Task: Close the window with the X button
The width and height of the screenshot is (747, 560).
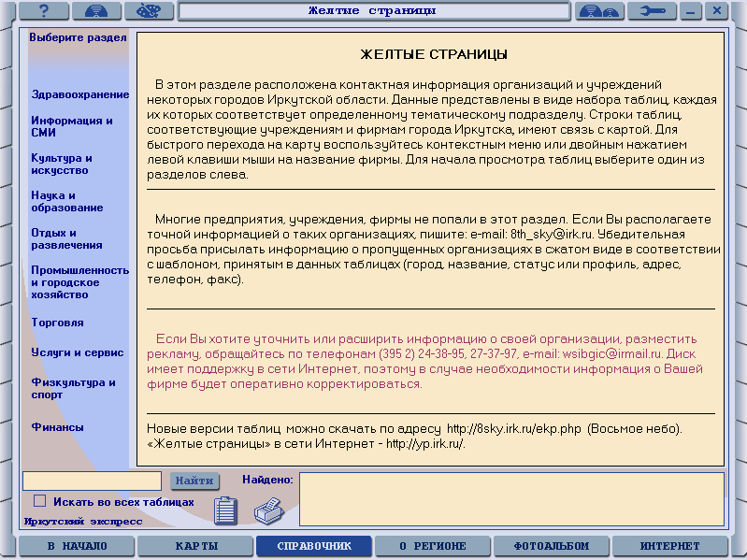Action: pyautogui.click(x=717, y=10)
